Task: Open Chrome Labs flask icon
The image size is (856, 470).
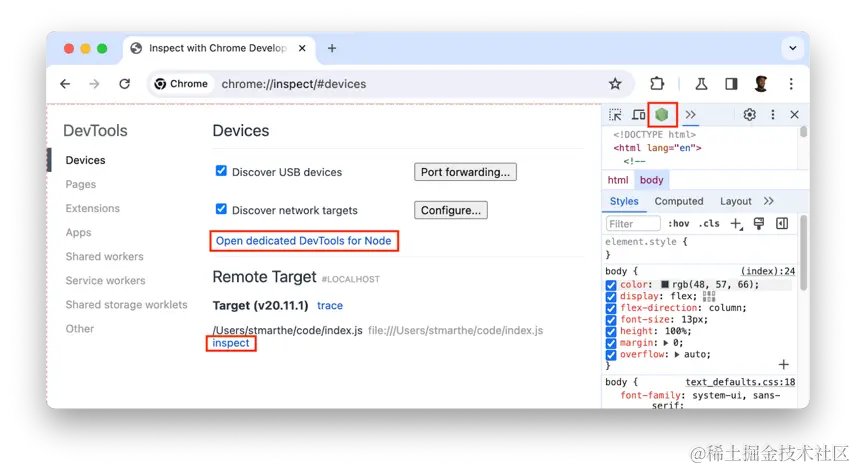Action: [x=702, y=84]
